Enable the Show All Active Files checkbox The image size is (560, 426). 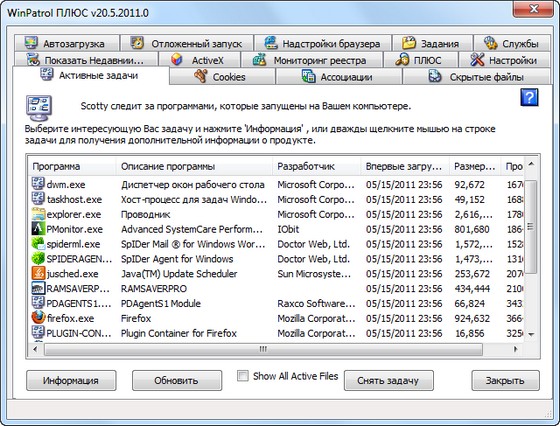click(x=243, y=376)
